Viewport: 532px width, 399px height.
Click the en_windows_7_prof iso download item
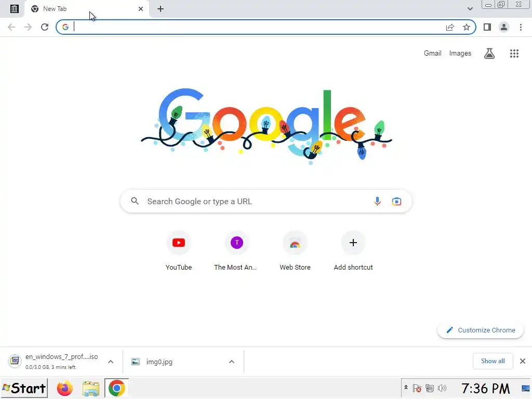(x=54, y=361)
